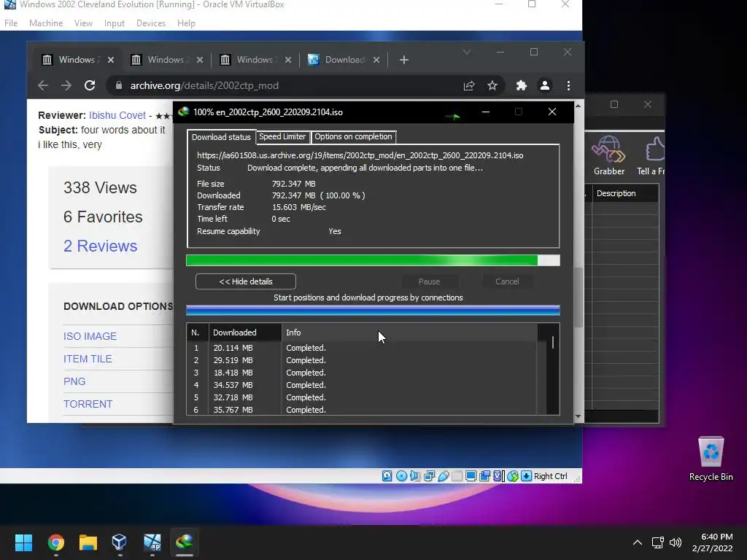Switch to Download status tab
747x560 pixels.
click(x=221, y=137)
